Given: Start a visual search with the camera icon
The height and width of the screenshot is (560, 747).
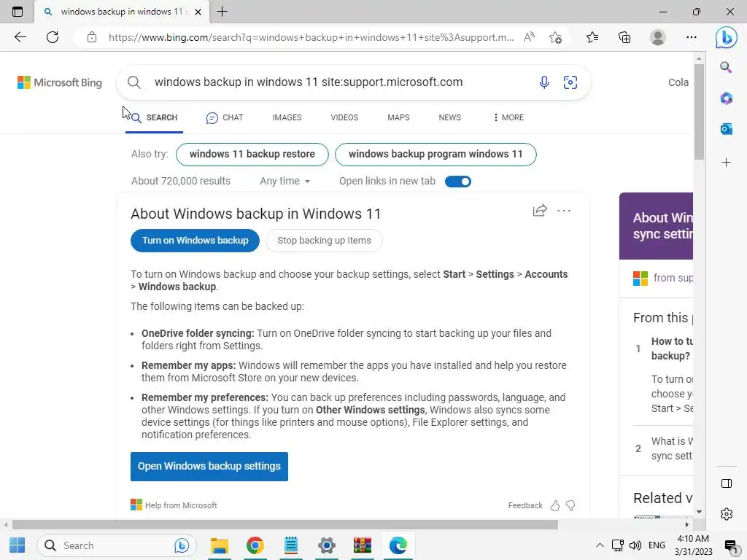Looking at the screenshot, I should click(570, 82).
